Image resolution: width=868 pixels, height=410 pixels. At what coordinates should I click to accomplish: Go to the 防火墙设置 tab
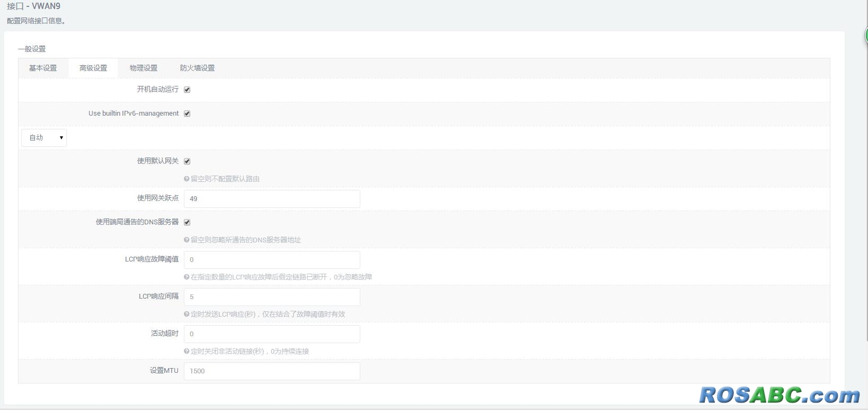[x=197, y=68]
